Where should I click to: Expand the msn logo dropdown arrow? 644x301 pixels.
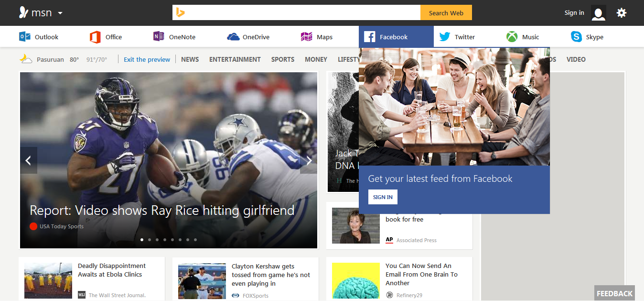click(60, 13)
